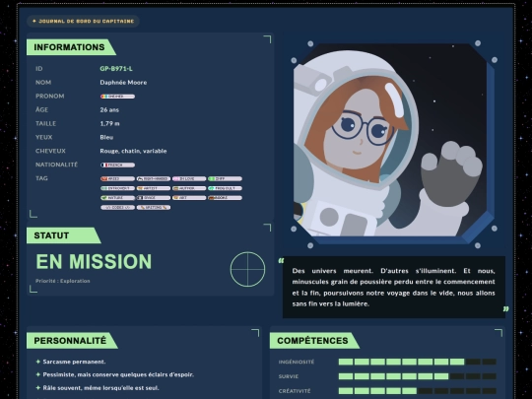Click the FRENCH flag nationality badge
Viewport: 532px width, 399px height.
point(117,165)
